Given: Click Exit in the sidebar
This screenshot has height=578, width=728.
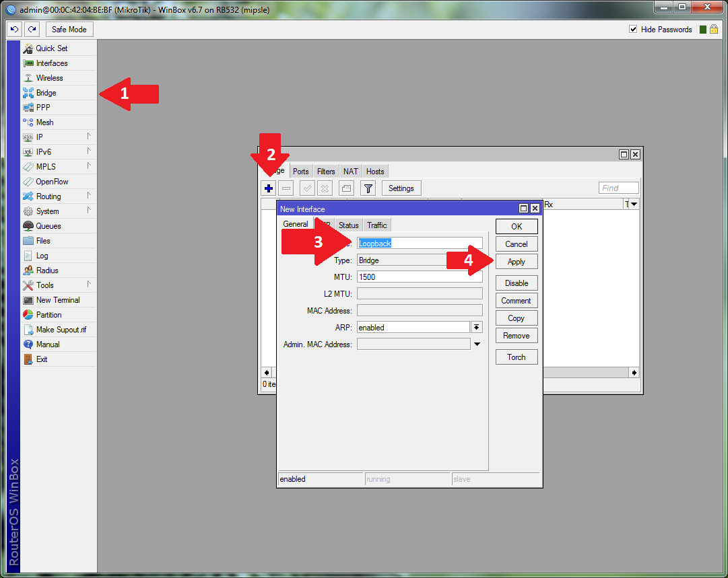Looking at the screenshot, I should (59, 359).
